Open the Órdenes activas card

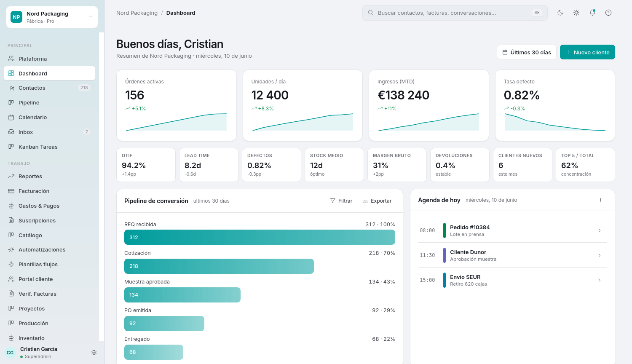click(x=177, y=105)
